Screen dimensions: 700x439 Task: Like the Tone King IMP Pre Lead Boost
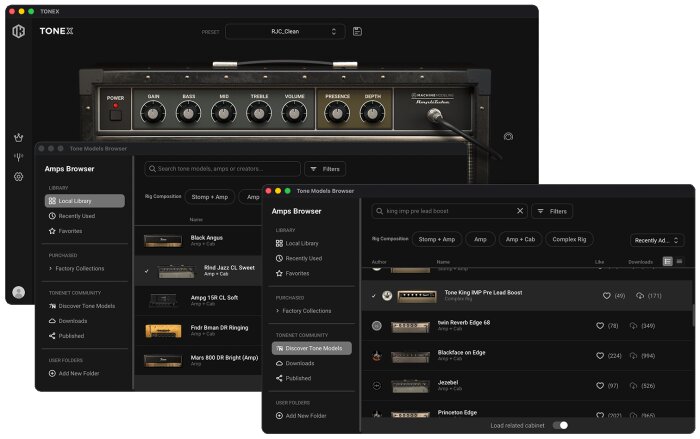point(606,296)
